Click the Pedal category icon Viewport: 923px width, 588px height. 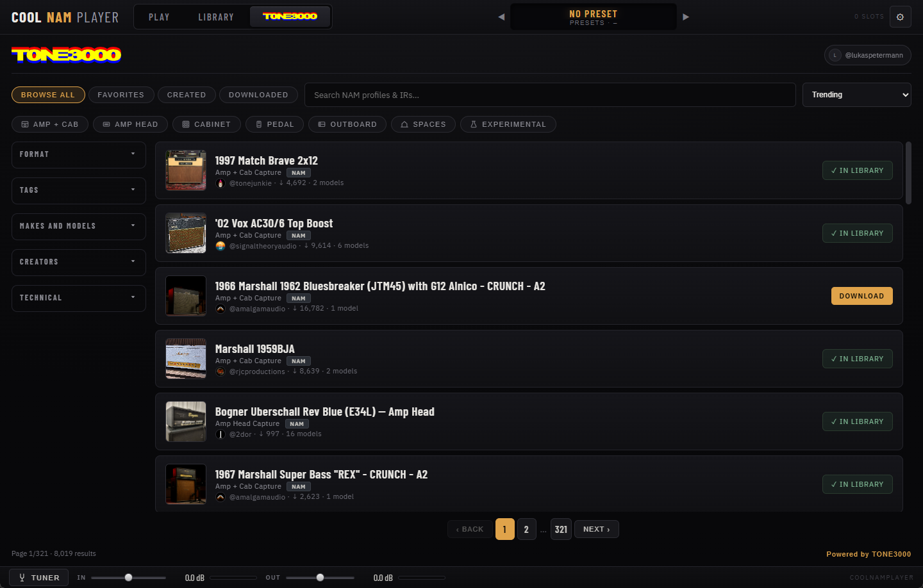coord(259,124)
